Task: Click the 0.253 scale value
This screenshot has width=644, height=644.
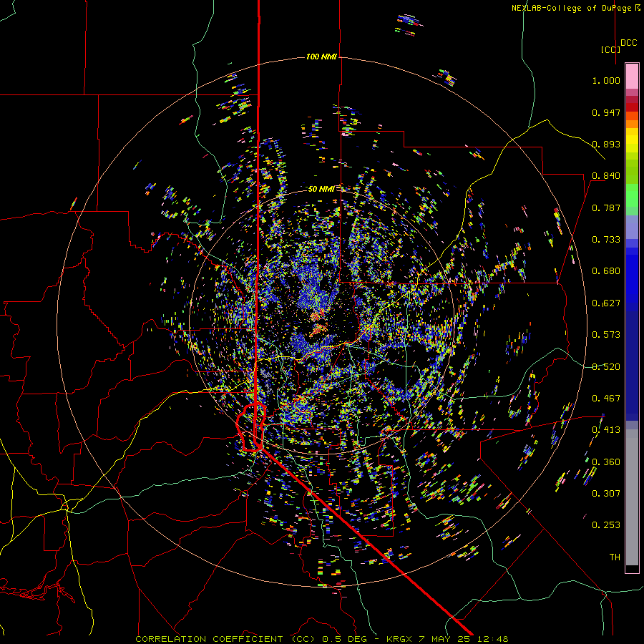Action: point(606,525)
